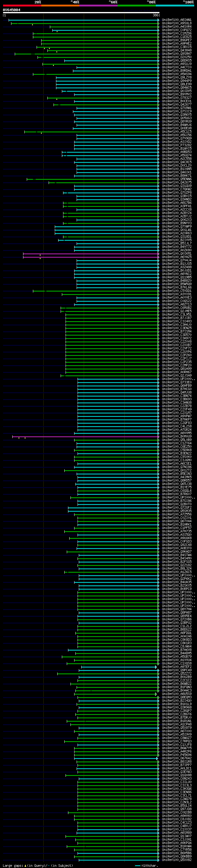This screenshot has height=868, width=197.
Task: Click the green ~80% identity color segment
Action: point(137,6)
